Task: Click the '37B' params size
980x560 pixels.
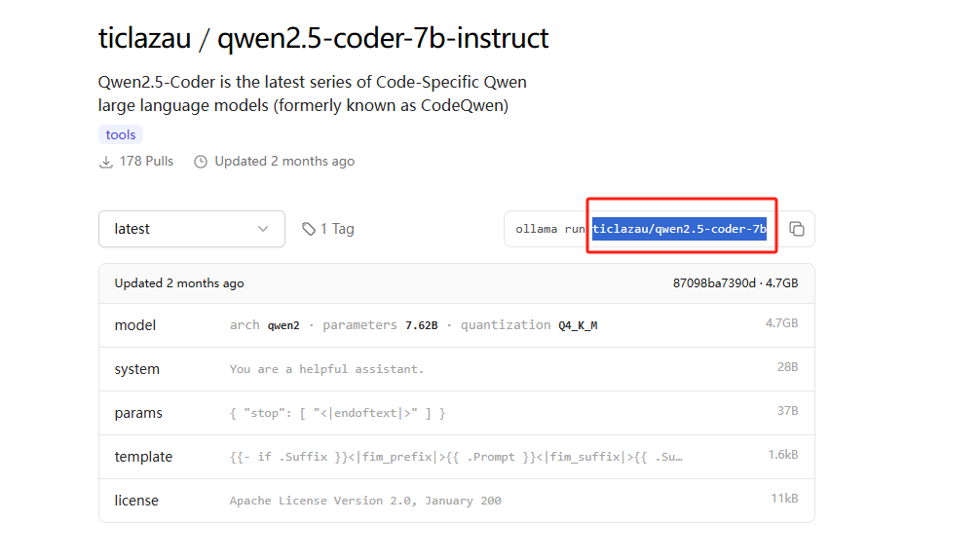Action: [787, 411]
